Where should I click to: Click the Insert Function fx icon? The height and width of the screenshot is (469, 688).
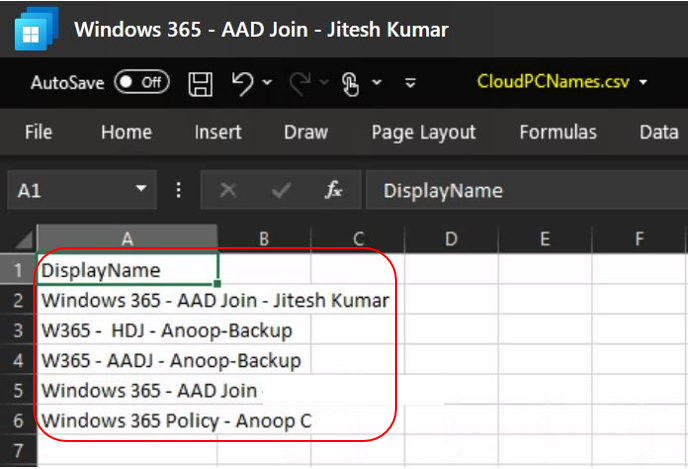coord(333,190)
